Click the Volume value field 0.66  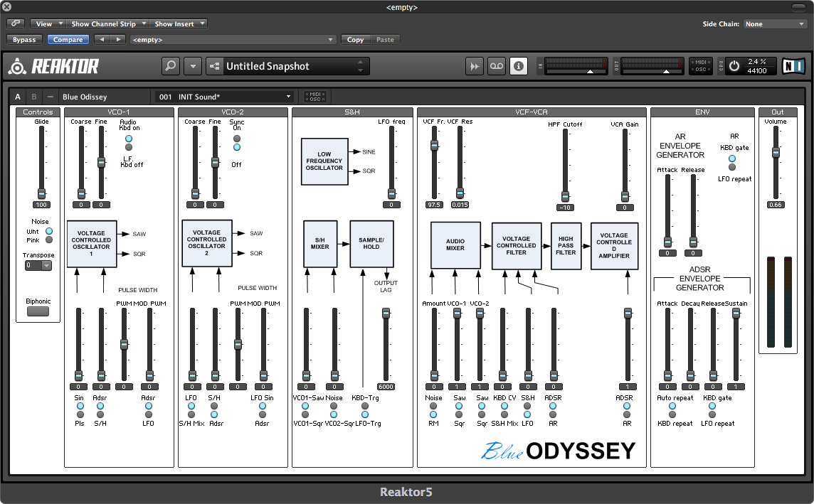(776, 205)
